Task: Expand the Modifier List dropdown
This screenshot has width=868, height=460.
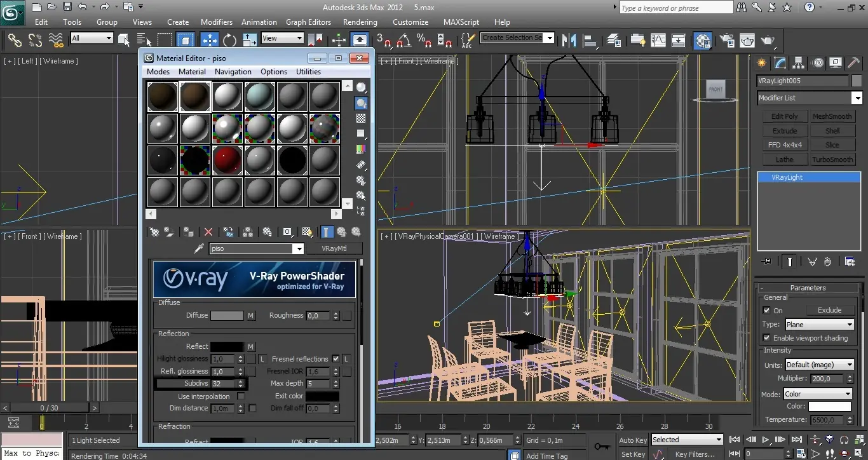Action: pyautogui.click(x=810, y=98)
